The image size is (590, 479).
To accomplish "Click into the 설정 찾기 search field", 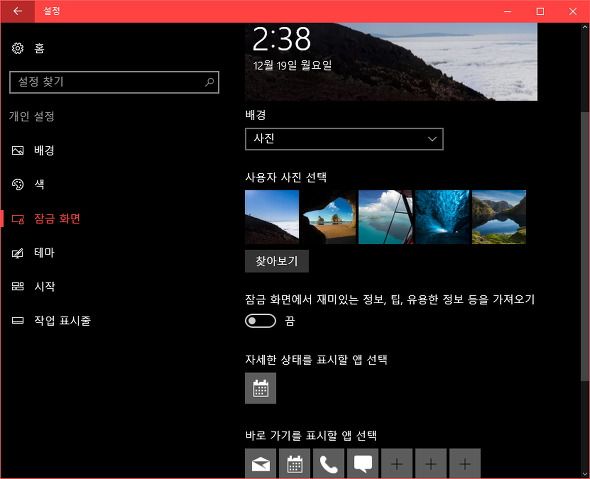I will 114,82.
